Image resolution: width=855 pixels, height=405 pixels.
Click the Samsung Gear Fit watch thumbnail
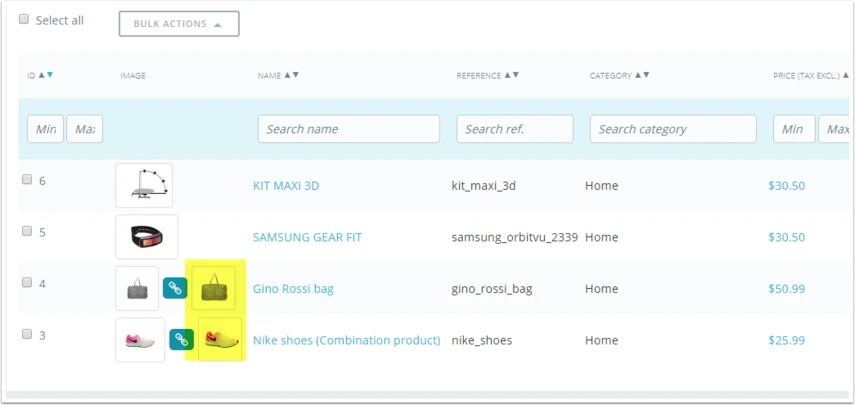pos(147,237)
